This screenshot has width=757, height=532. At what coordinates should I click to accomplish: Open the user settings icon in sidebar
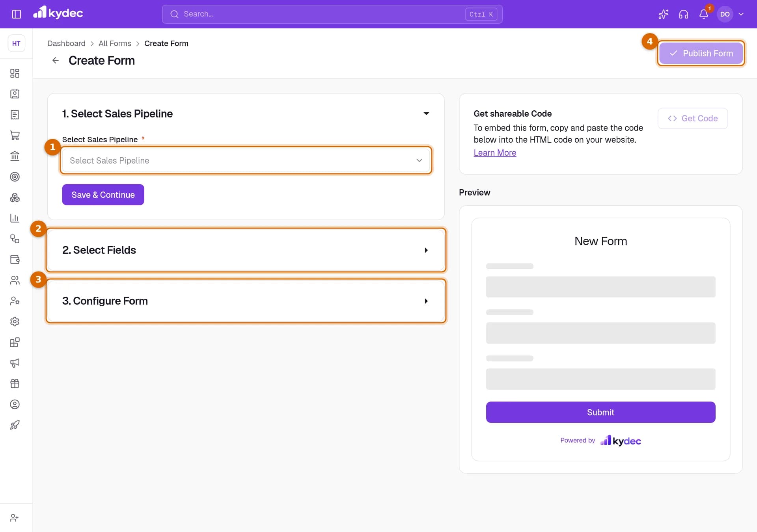tap(15, 301)
